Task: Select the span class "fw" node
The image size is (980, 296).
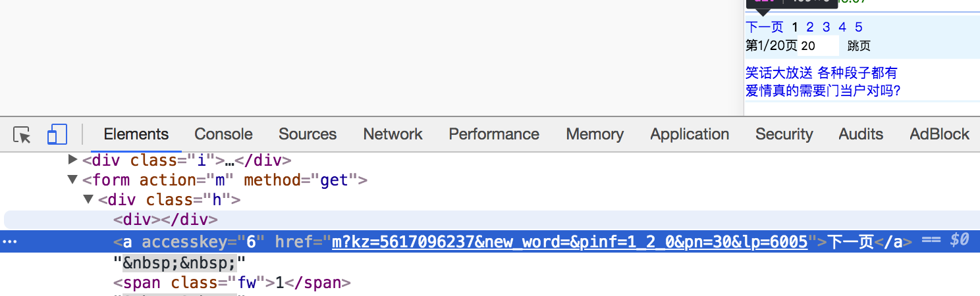Action: pos(232,283)
